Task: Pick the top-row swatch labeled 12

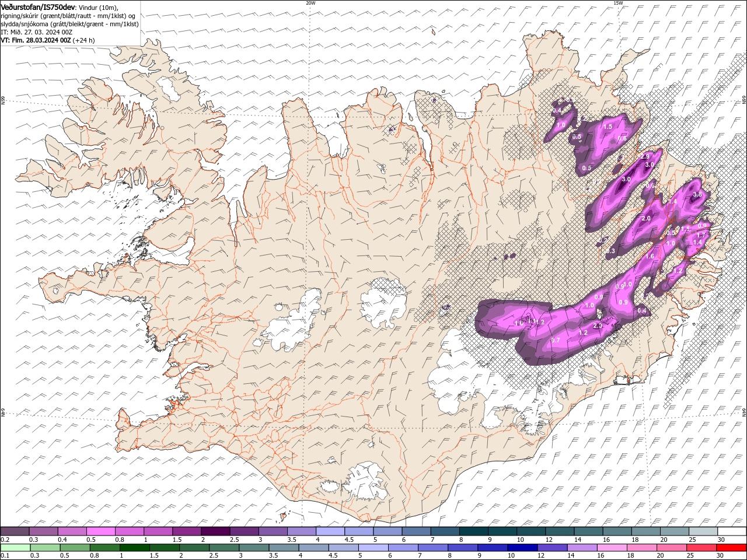Action: click(x=560, y=531)
